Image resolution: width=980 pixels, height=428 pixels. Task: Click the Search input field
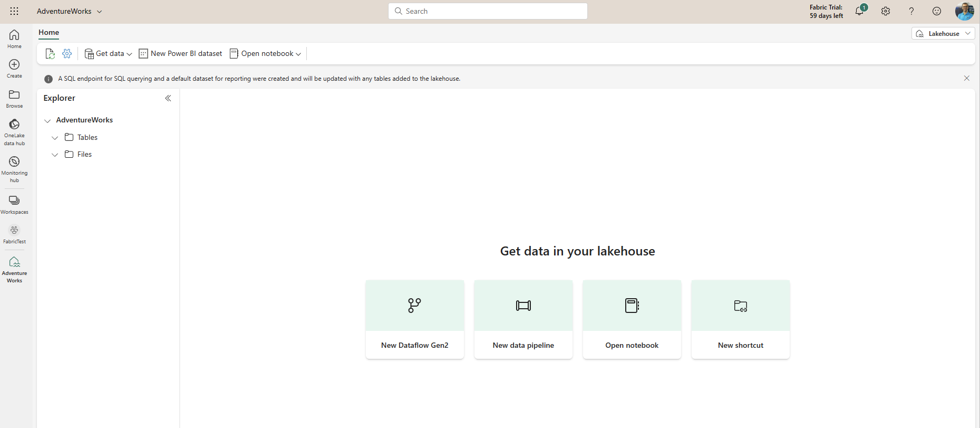click(488, 11)
